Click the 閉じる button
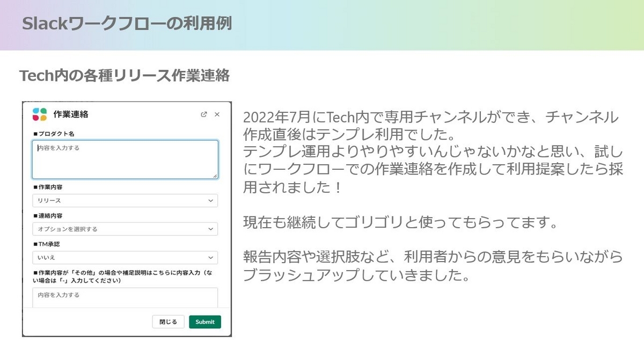 click(168, 322)
